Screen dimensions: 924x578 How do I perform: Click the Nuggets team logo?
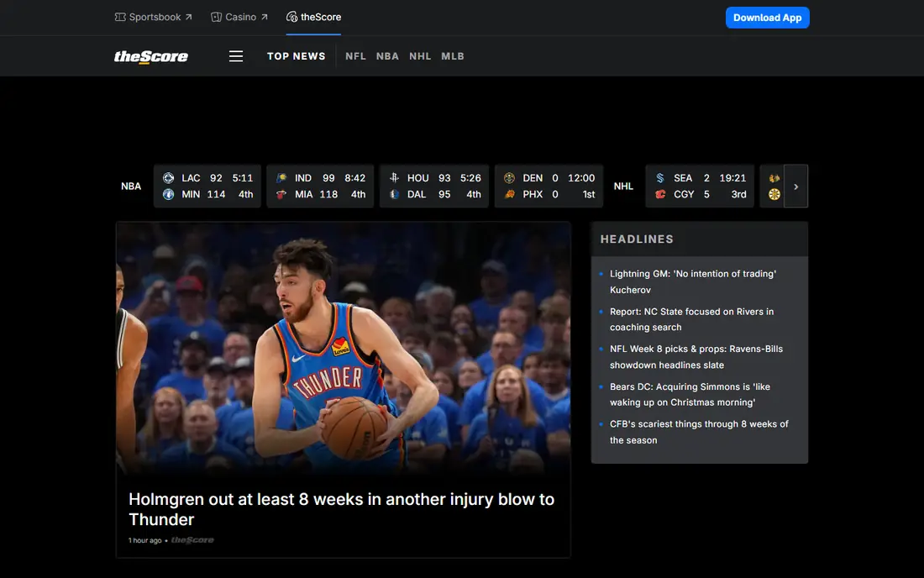pos(510,178)
